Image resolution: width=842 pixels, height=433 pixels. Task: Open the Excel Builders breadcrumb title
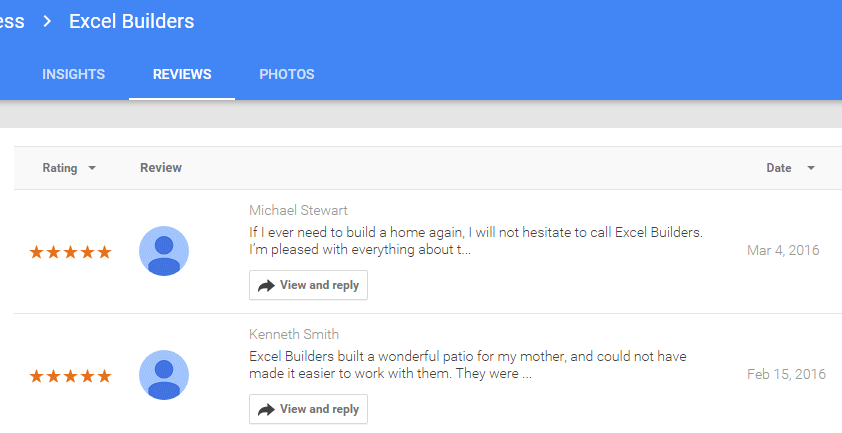pyautogui.click(x=132, y=21)
